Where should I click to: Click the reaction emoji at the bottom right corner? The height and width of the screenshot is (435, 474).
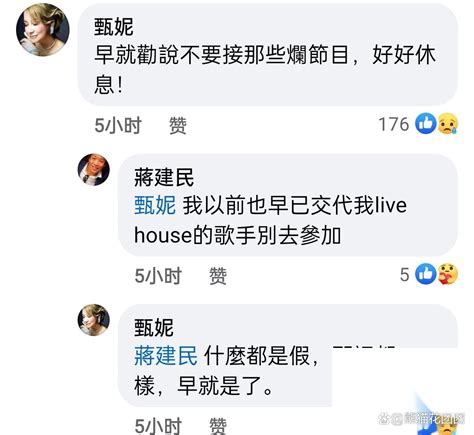(x=448, y=425)
